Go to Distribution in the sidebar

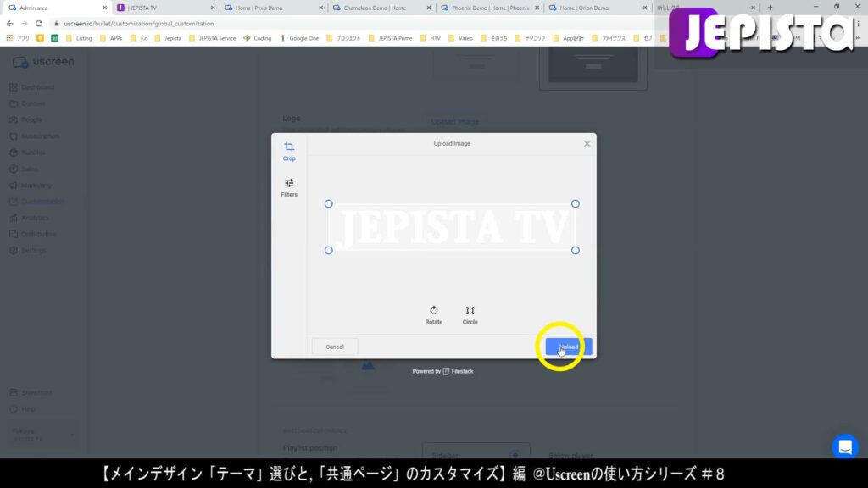click(x=33, y=234)
